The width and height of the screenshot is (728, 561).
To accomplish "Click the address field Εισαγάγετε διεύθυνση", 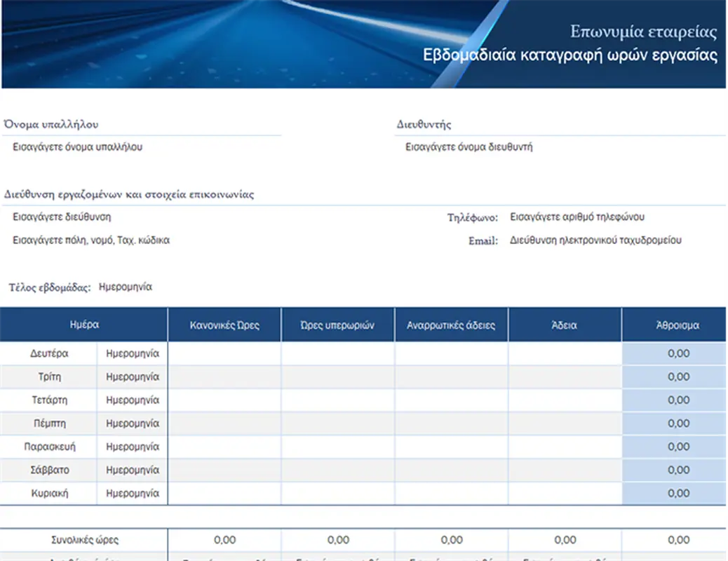I will (x=62, y=217).
